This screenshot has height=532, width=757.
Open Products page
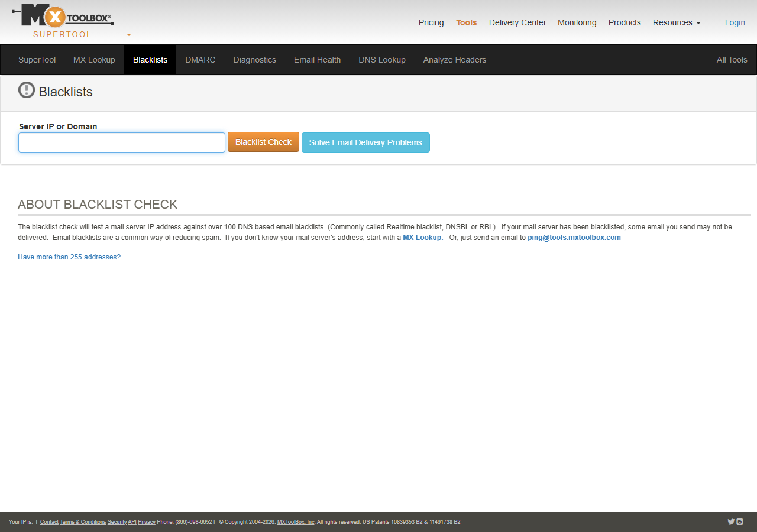click(625, 22)
